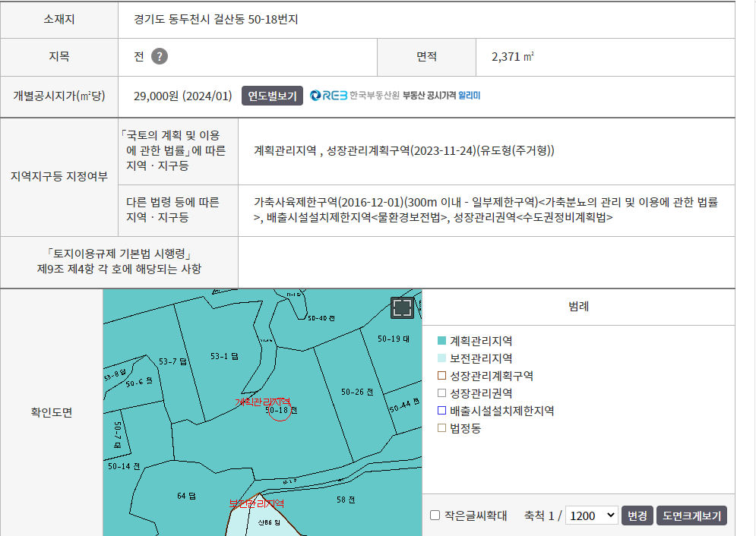Image resolution: width=756 pixels, height=536 pixels.
Task: Select parcel 50-7 대 on the map
Action: point(117,435)
